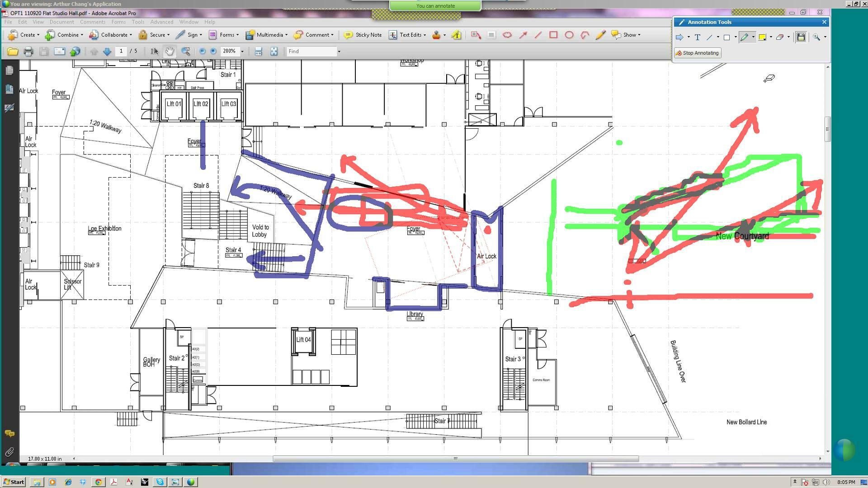
Task: Open the Bookmarks side panel icon
Action: [x=9, y=89]
